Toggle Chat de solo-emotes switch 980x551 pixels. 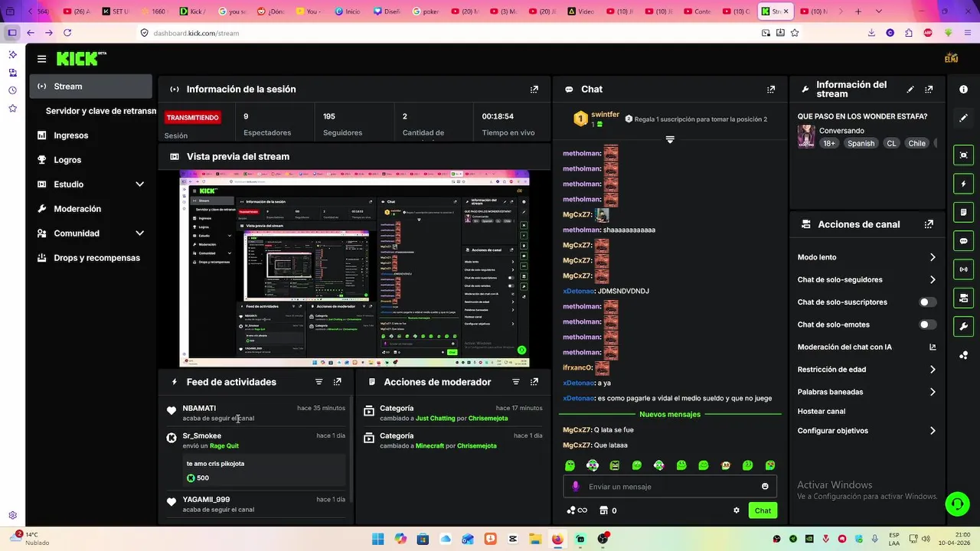click(x=928, y=324)
